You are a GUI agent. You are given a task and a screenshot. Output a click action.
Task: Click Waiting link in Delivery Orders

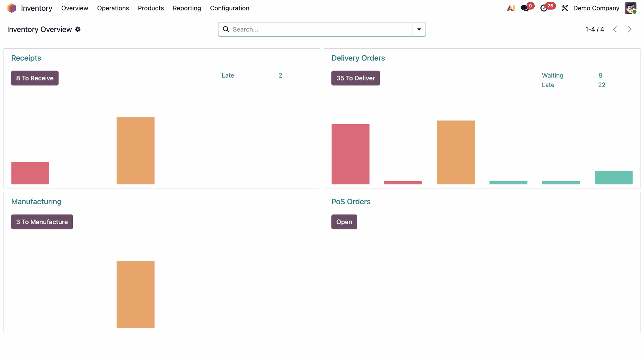(x=552, y=75)
